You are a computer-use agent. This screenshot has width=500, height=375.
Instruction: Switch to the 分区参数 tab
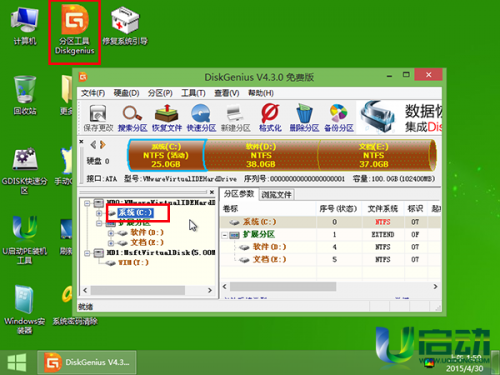(x=239, y=194)
